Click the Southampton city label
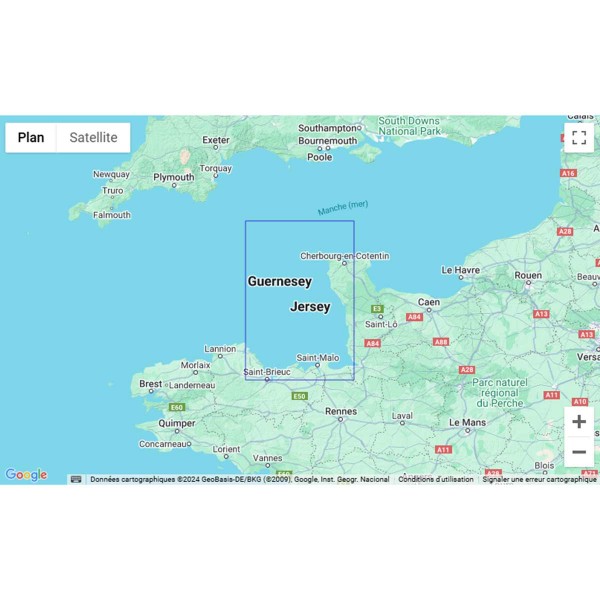 (x=328, y=128)
